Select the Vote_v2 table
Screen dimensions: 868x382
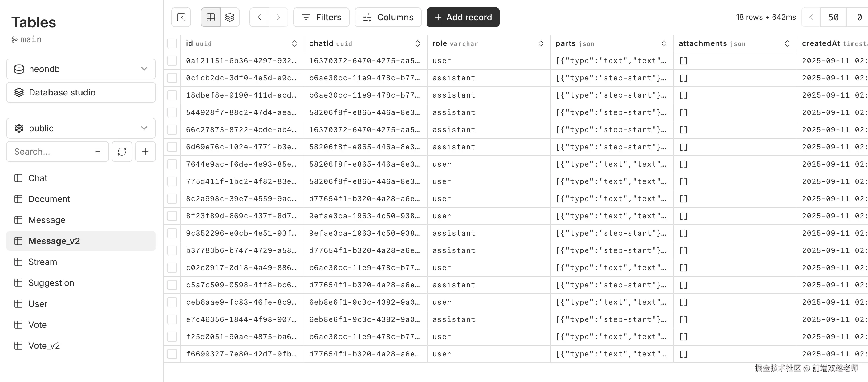click(44, 346)
